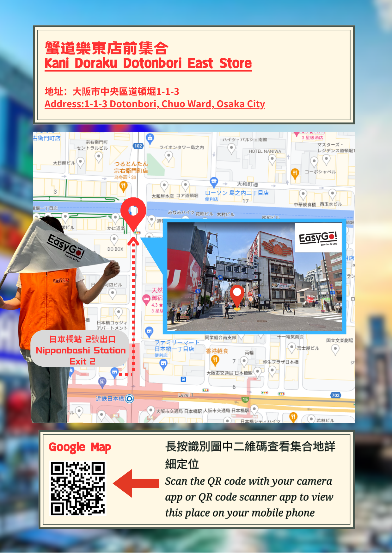Screen dimensions: 392x553
Task: Click the Kintetsu Nipponbashi station icon
Action: click(x=129, y=399)
